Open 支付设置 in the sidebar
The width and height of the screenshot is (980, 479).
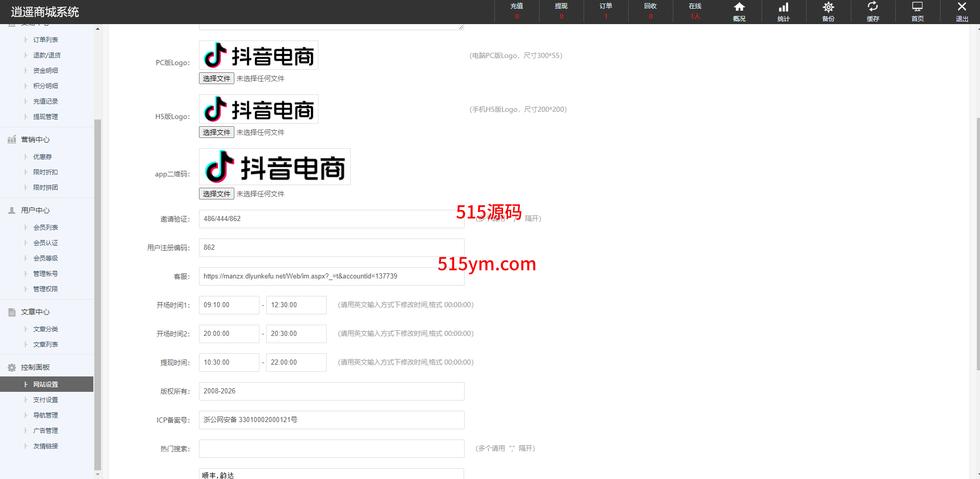tap(46, 400)
